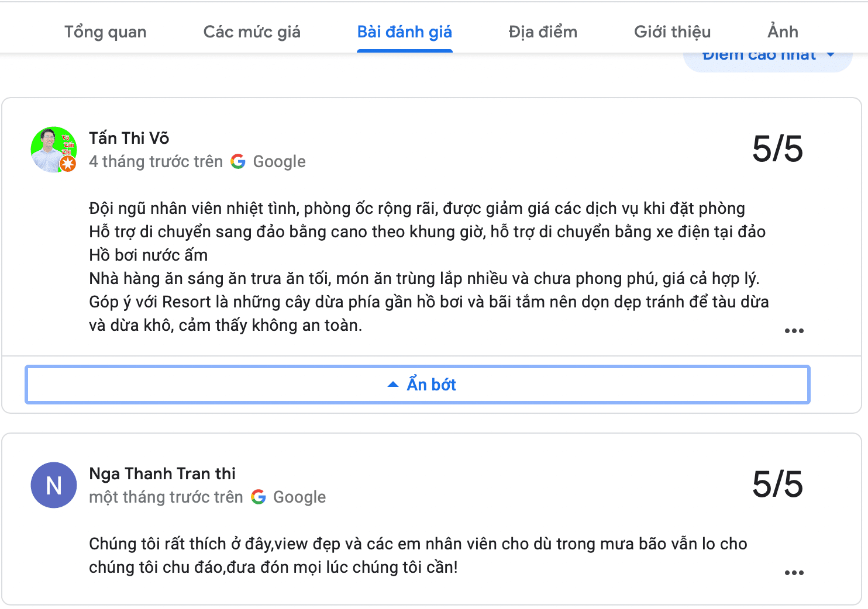Click the upward chevron inside the Ẩn bớt button
The image size is (868, 609).
pos(392,384)
